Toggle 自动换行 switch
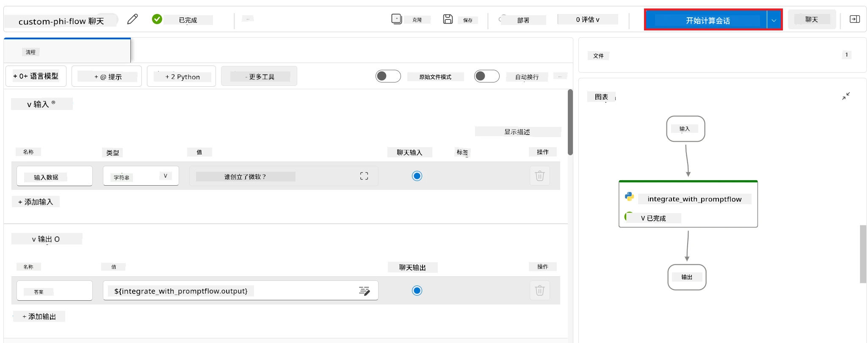This screenshot has height=343, width=868. click(x=487, y=76)
